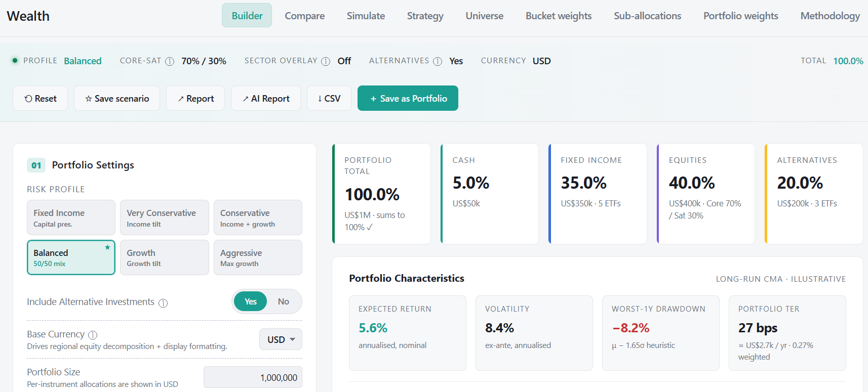Click the Balanced profile value in header
This screenshot has height=392, width=868.
[83, 61]
